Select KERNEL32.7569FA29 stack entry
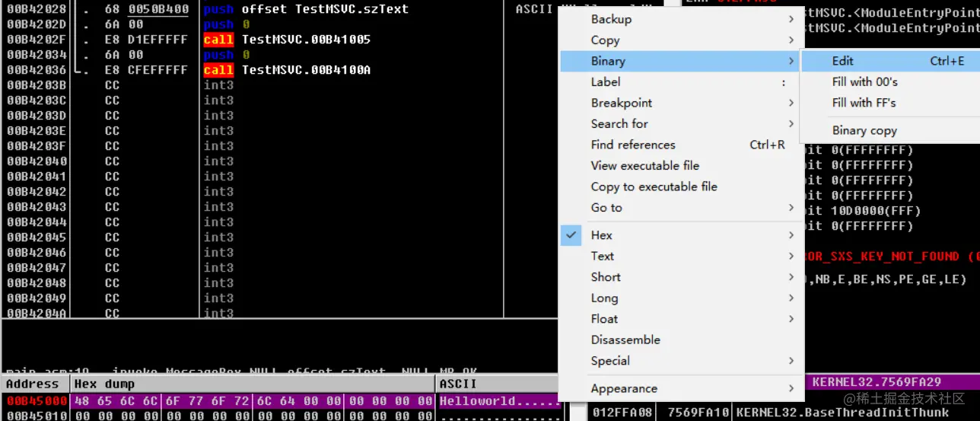This screenshot has height=421, width=980. point(877,381)
